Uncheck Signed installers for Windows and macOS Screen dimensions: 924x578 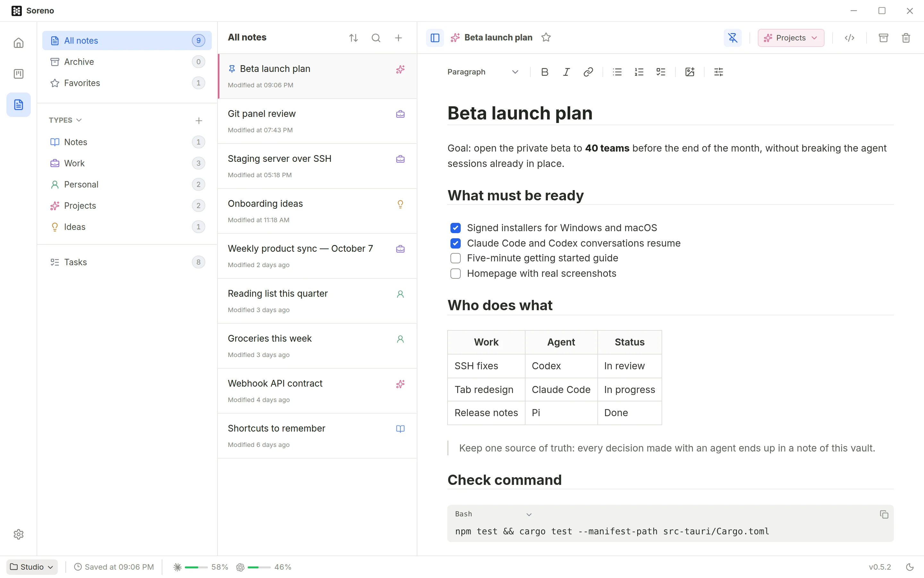click(455, 228)
